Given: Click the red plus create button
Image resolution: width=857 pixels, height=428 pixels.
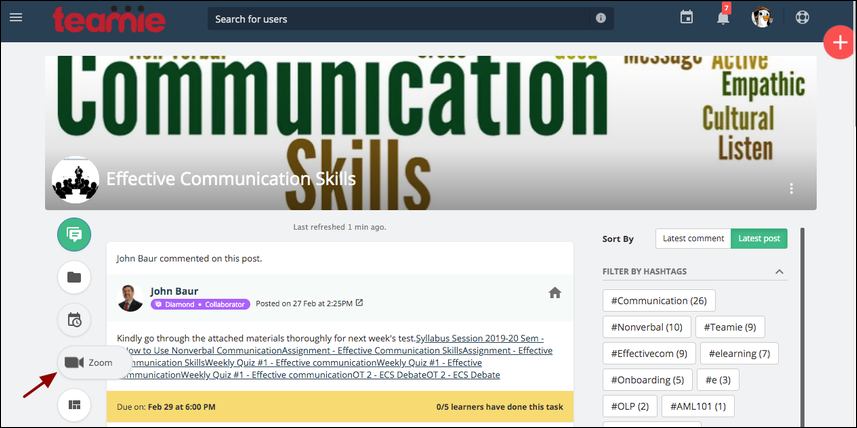Looking at the screenshot, I should pyautogui.click(x=839, y=42).
